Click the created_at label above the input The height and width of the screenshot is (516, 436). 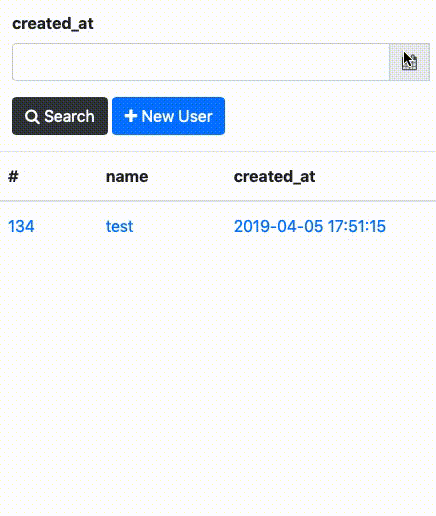pyautogui.click(x=53, y=24)
